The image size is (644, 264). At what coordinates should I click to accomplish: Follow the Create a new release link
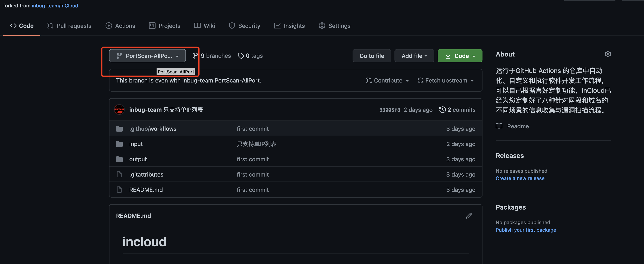(520, 178)
